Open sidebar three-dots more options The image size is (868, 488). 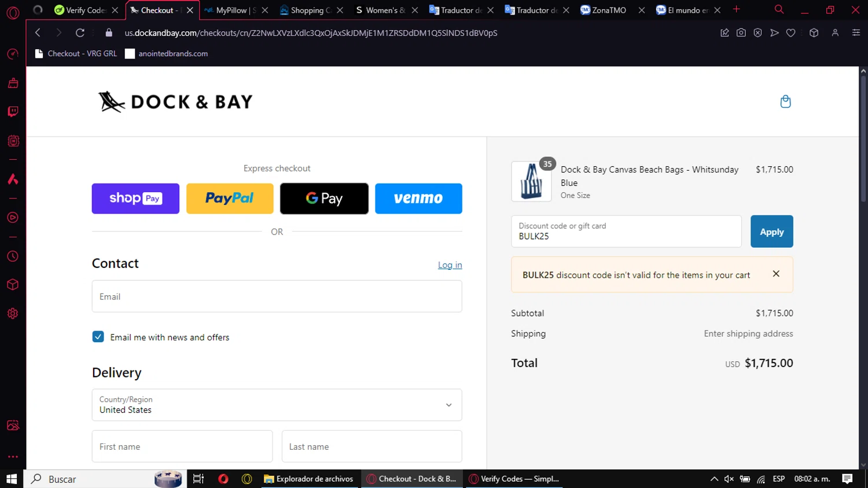click(13, 457)
